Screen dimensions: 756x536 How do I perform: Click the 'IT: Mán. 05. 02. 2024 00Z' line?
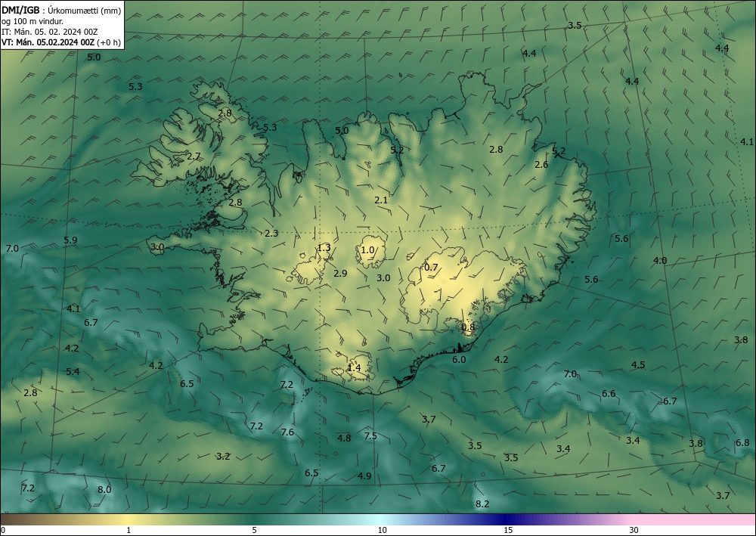(50, 32)
